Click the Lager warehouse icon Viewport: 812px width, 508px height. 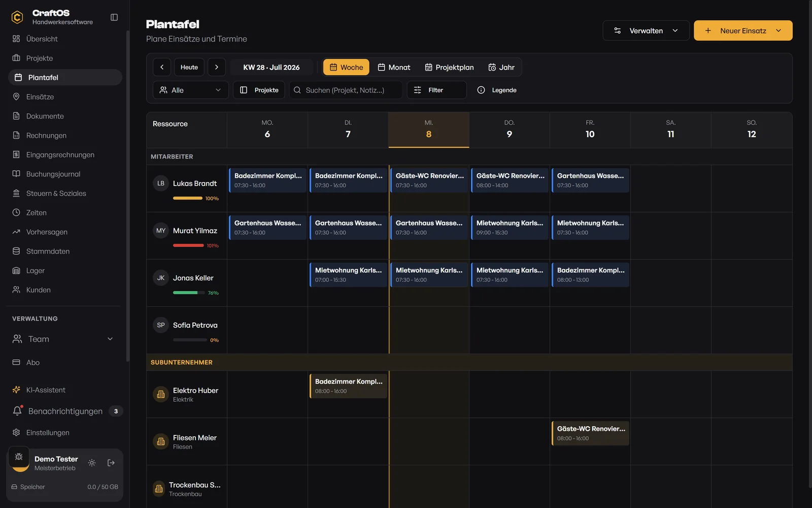pyautogui.click(x=16, y=270)
